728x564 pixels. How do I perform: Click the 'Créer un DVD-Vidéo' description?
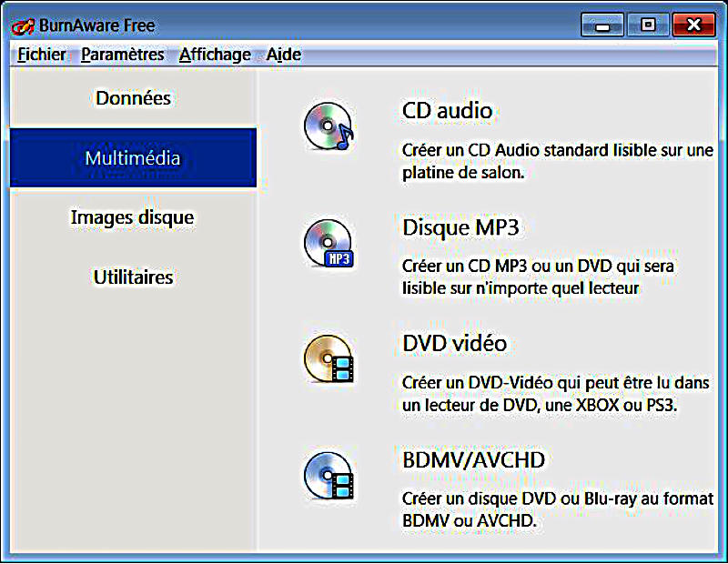[556, 394]
